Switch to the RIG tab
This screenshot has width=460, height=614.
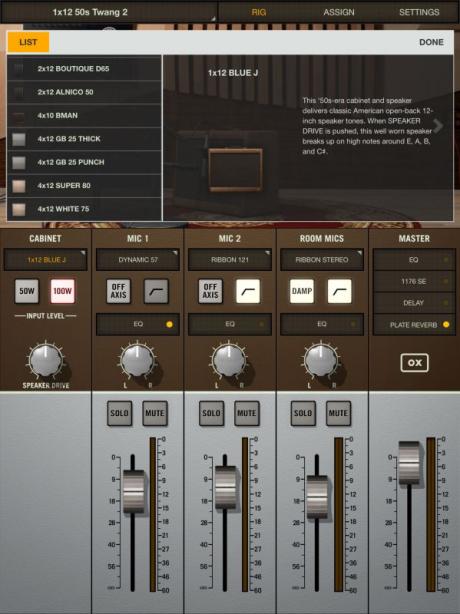(258, 12)
